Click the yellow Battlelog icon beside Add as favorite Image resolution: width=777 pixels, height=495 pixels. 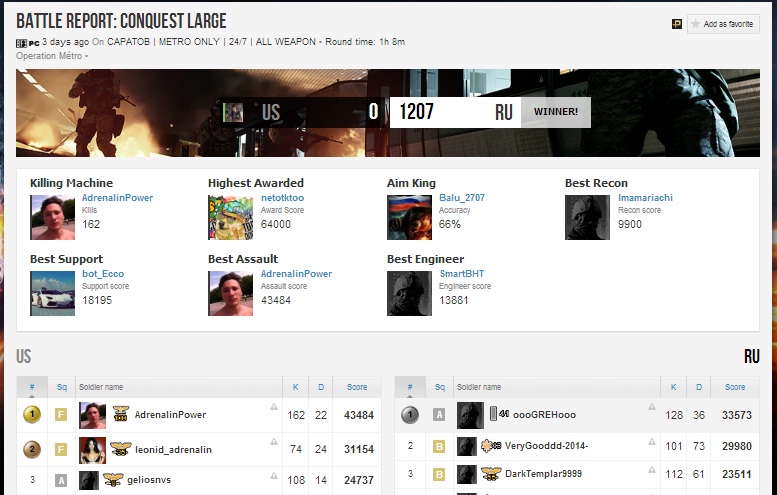click(676, 24)
